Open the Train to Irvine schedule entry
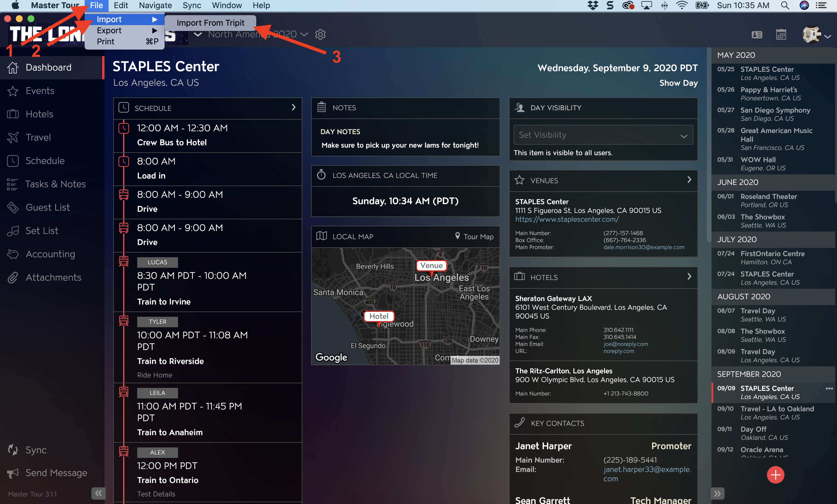Viewport: 837px width, 504px height. tap(207, 282)
